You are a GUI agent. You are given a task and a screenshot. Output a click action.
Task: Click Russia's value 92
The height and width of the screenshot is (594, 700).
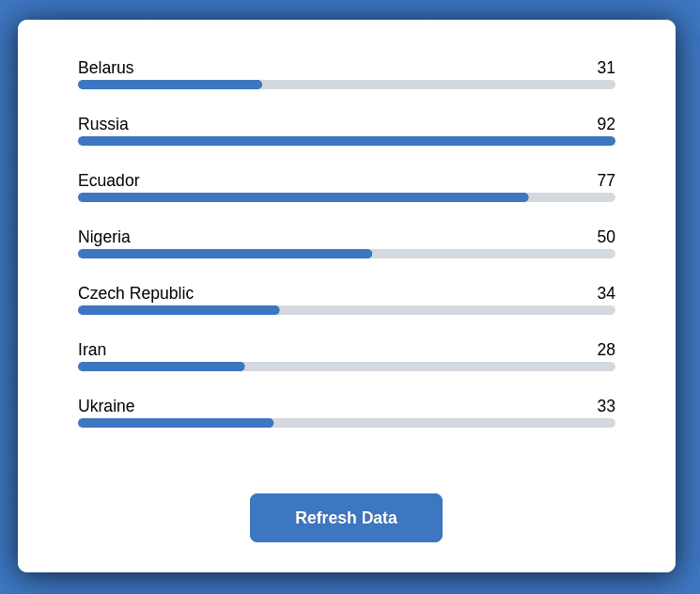(x=606, y=124)
